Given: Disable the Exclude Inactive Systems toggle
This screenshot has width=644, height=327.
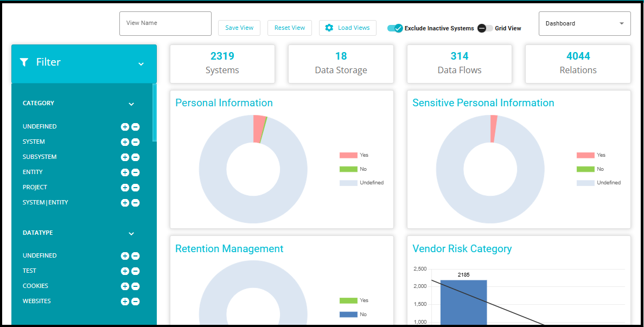Looking at the screenshot, I should point(395,28).
